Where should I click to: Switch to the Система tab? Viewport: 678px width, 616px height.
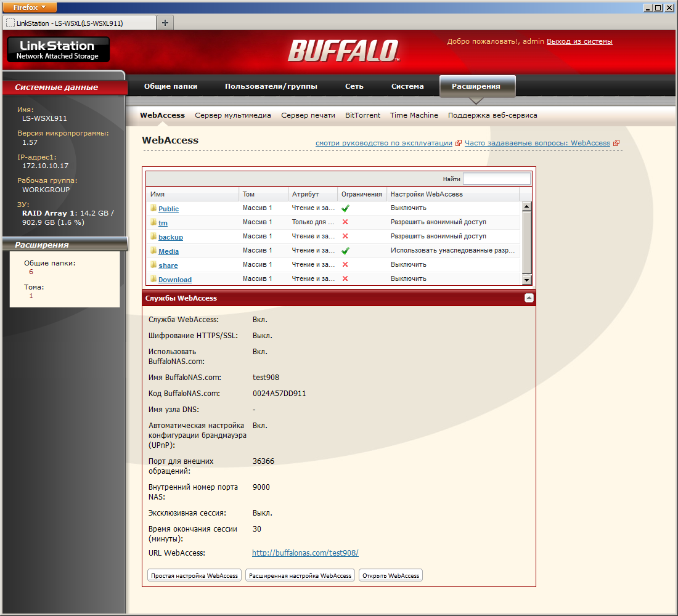(x=407, y=86)
